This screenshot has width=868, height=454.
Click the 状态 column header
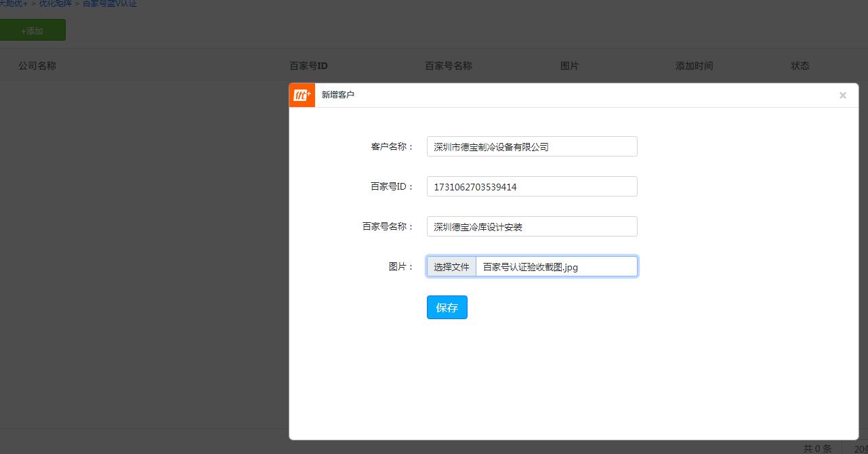coord(800,66)
